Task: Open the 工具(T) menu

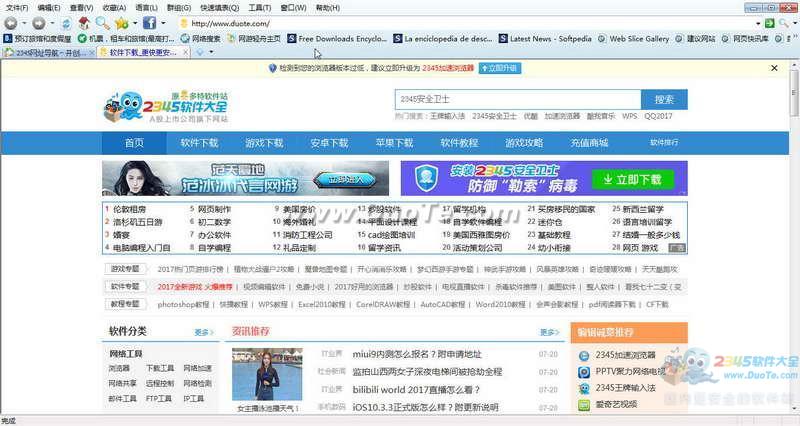Action: (x=259, y=8)
